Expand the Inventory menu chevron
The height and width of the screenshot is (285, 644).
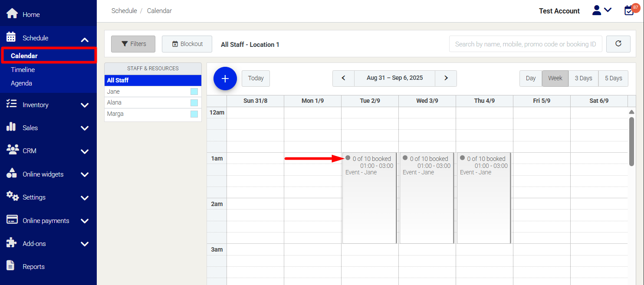85,105
